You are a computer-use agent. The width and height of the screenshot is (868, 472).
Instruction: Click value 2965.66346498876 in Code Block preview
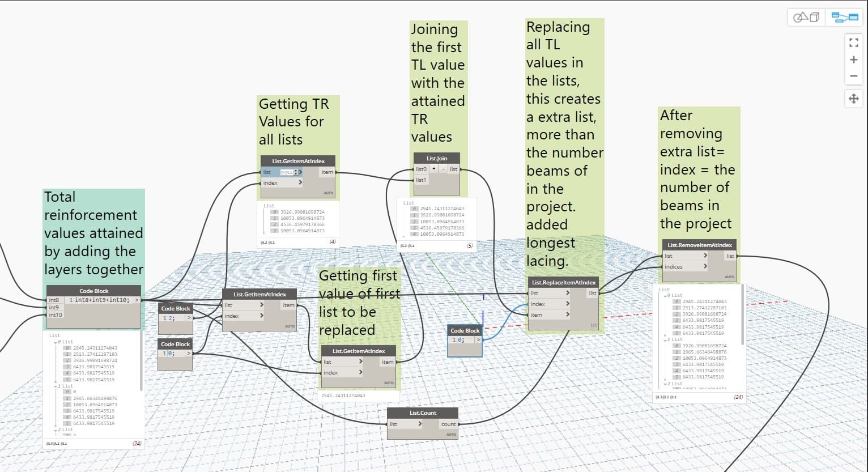[95, 398]
